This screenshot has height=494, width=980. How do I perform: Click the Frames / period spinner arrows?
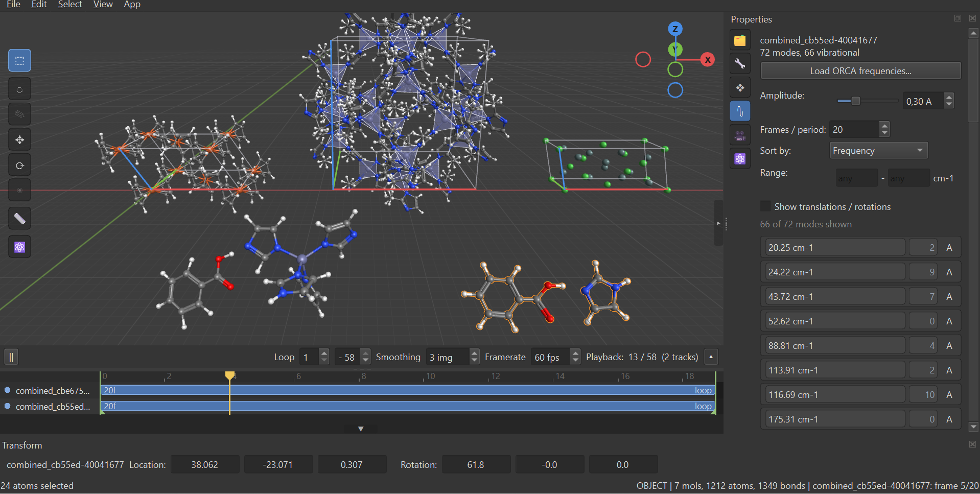click(x=884, y=129)
